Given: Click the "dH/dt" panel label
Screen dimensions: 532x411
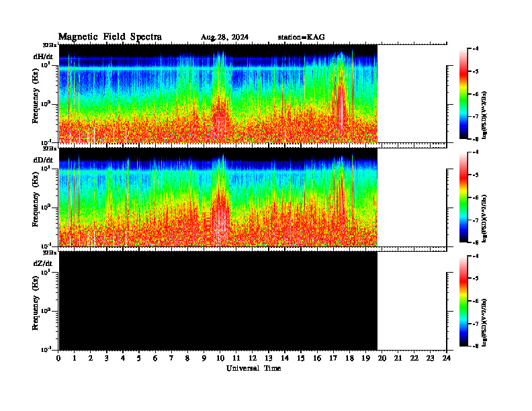Looking at the screenshot, I should [43, 56].
